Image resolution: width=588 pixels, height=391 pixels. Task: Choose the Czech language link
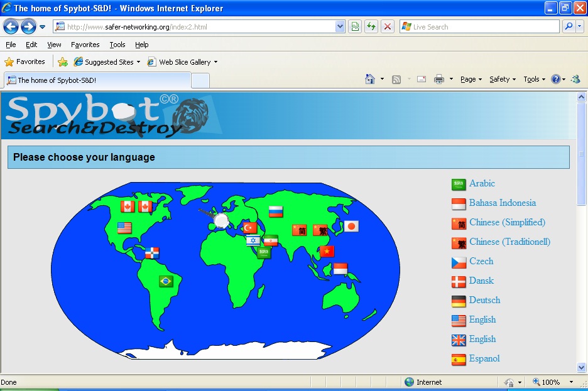point(481,261)
